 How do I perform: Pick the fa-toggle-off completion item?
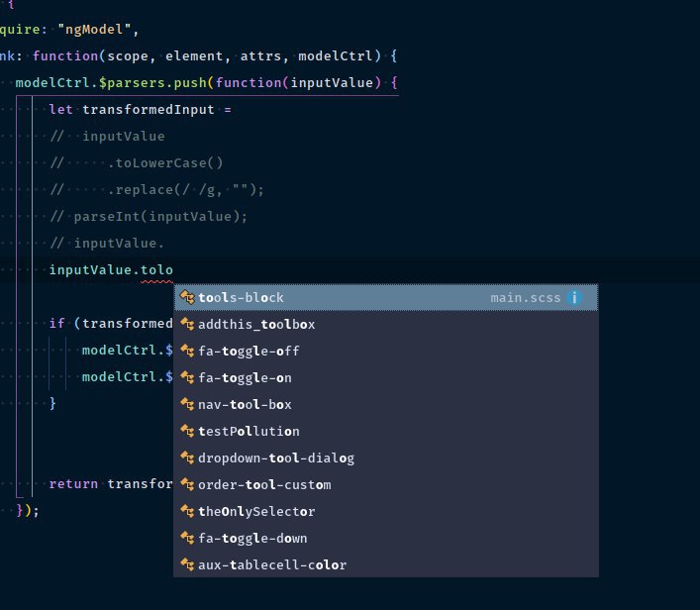(386, 351)
